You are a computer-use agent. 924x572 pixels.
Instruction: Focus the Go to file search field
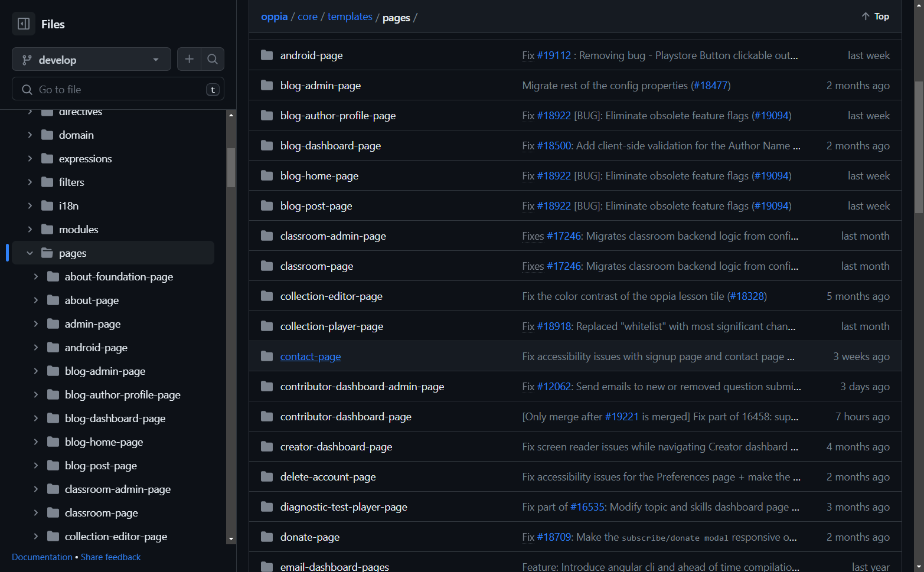118,89
